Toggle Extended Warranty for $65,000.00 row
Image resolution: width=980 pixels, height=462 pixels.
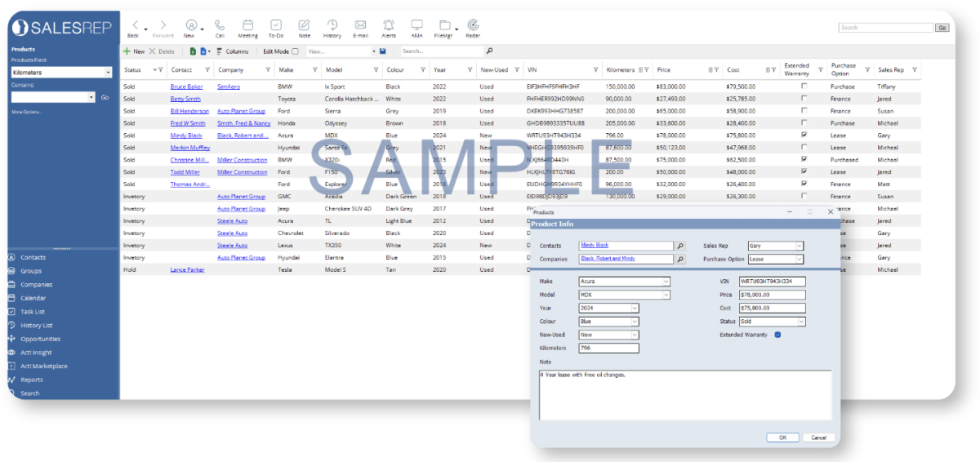(804, 110)
